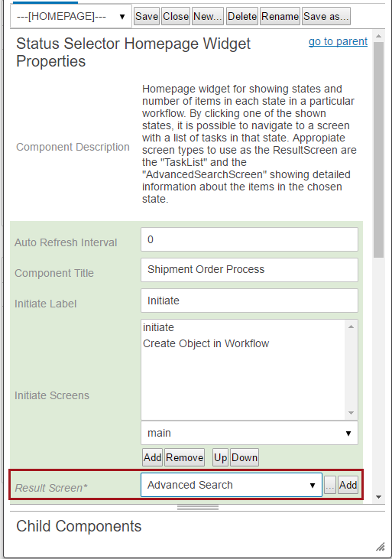Screen dimensions: 392x559
Task: Click the Child Components heading
Action: click(x=79, y=526)
